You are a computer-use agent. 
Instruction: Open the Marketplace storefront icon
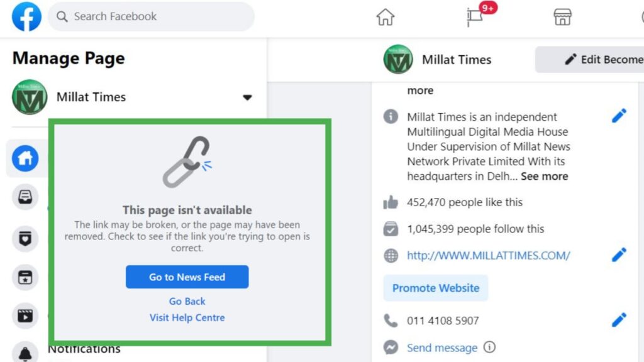tap(562, 17)
